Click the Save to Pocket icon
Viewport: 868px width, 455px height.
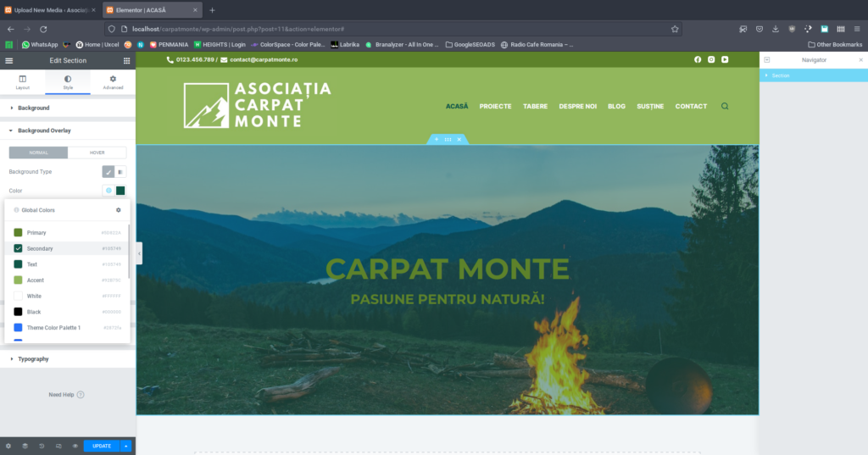click(x=759, y=30)
